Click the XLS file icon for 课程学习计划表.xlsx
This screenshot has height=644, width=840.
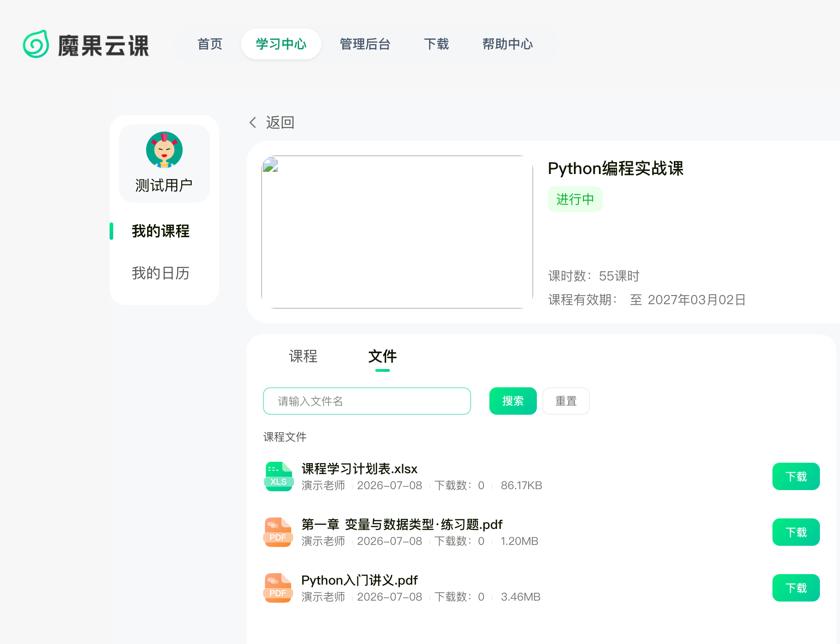[278, 476]
